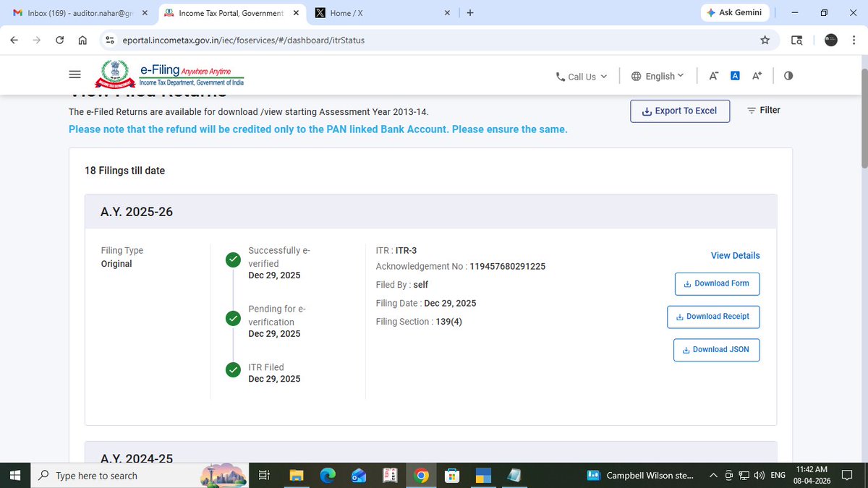
Task: Click the Ask Gemini button
Action: pyautogui.click(x=734, y=13)
